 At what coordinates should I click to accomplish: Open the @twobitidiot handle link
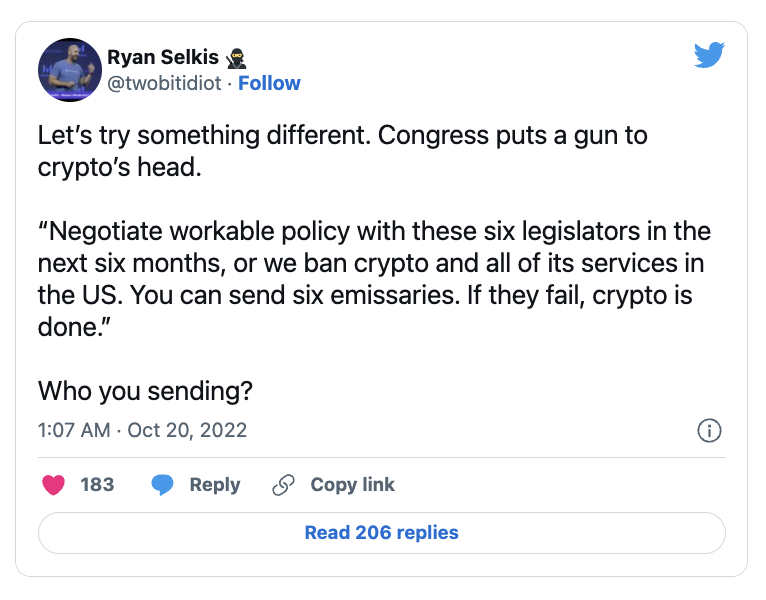[164, 83]
